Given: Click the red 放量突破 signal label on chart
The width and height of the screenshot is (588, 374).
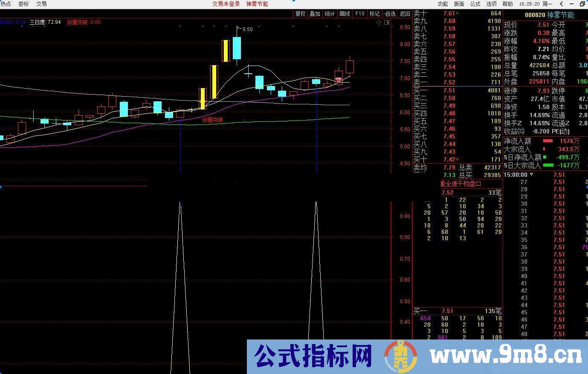Looking at the screenshot, I should tap(212, 120).
